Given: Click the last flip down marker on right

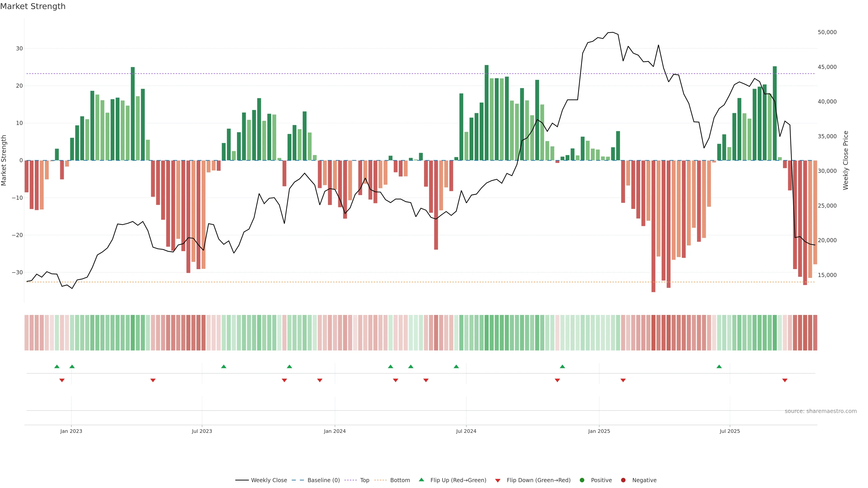Looking at the screenshot, I should pos(785,380).
